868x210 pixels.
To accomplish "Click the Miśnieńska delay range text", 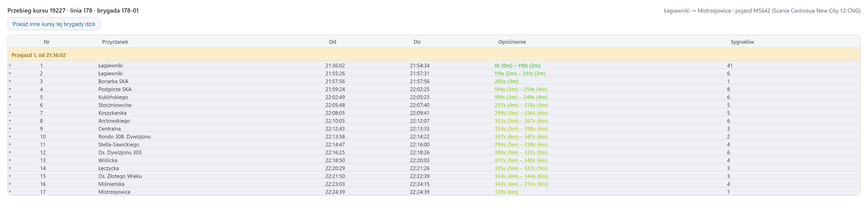I will tap(521, 184).
